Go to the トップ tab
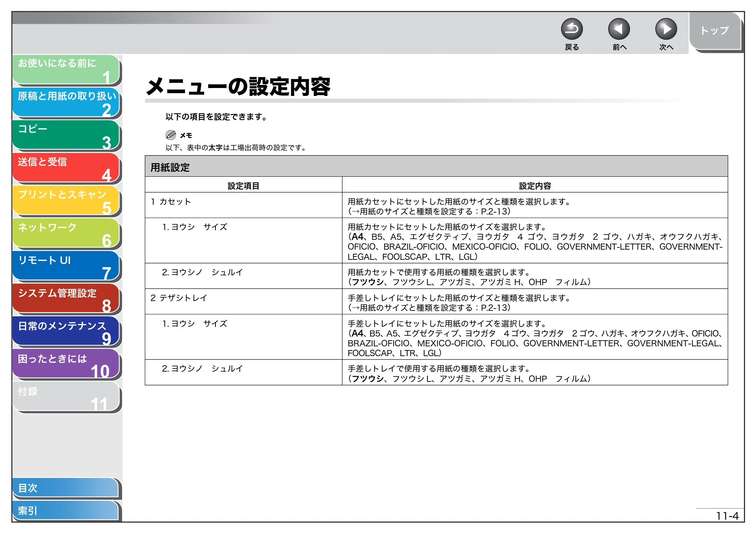The image size is (756, 534). click(714, 31)
